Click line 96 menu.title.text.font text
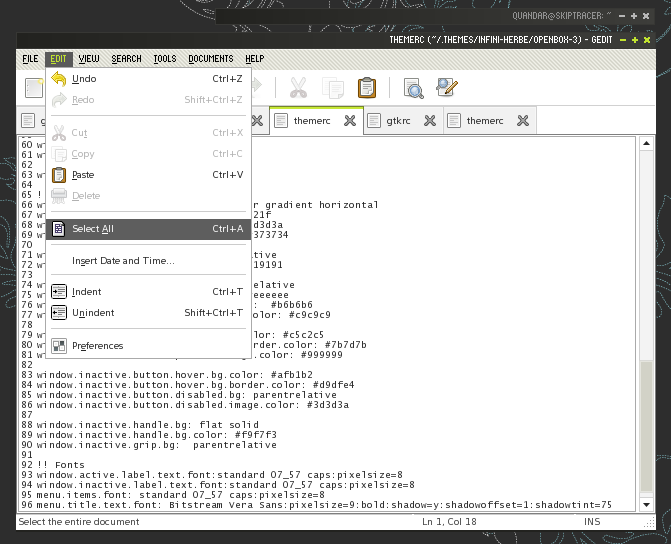 point(324,505)
